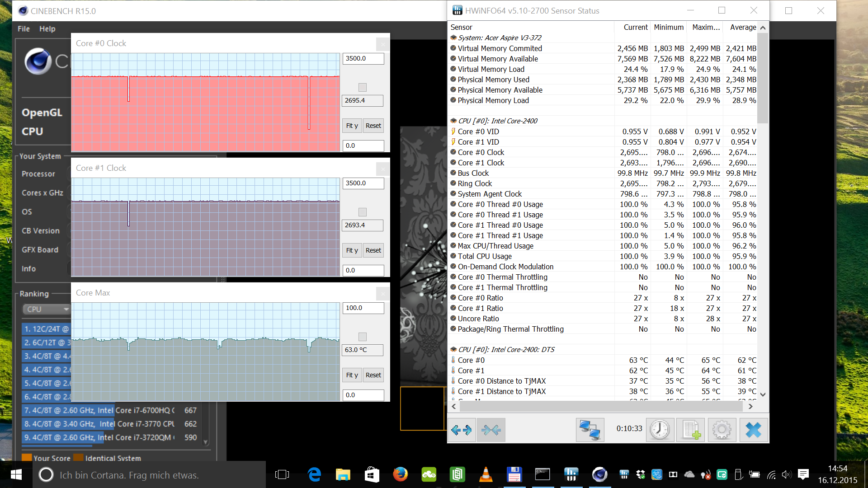The height and width of the screenshot is (488, 868).
Task: Toggle checkbox in Core Max graph
Action: tap(363, 337)
